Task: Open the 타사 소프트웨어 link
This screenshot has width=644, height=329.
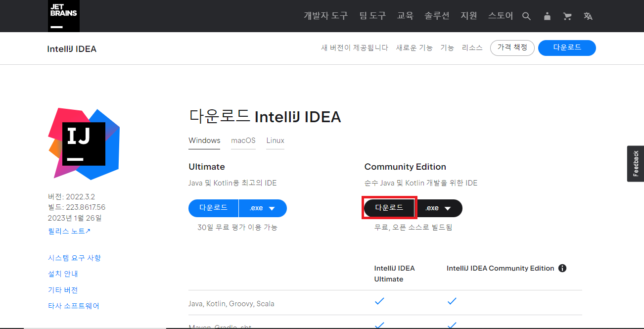Action: pyautogui.click(x=74, y=306)
